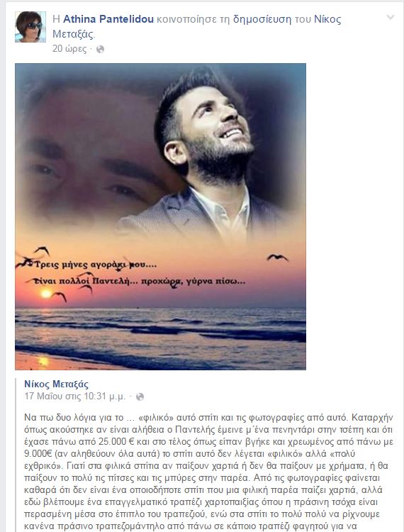
Task: Click the lone seagull at photo's right side
Action: 277,257
